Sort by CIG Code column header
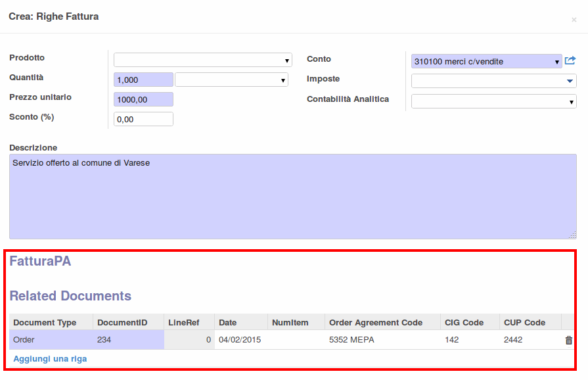The width and height of the screenshot is (588, 380). pyautogui.click(x=464, y=322)
